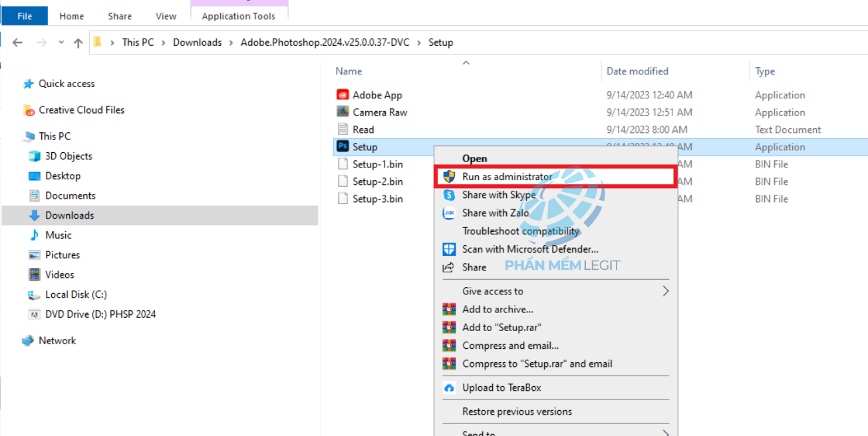
Task: Select the Setup-2.bin file
Action: click(377, 181)
